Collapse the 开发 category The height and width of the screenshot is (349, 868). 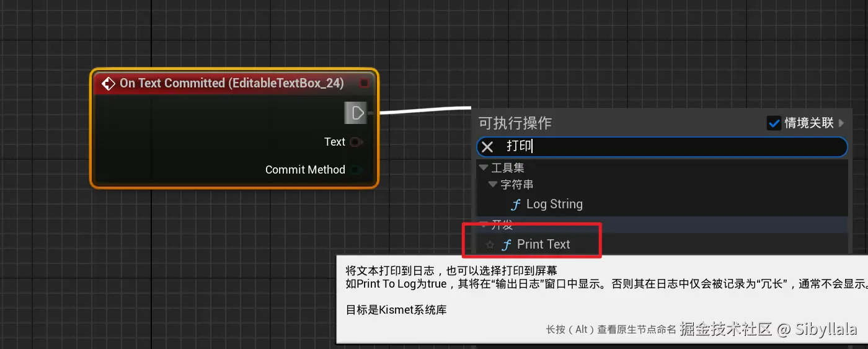point(484,225)
